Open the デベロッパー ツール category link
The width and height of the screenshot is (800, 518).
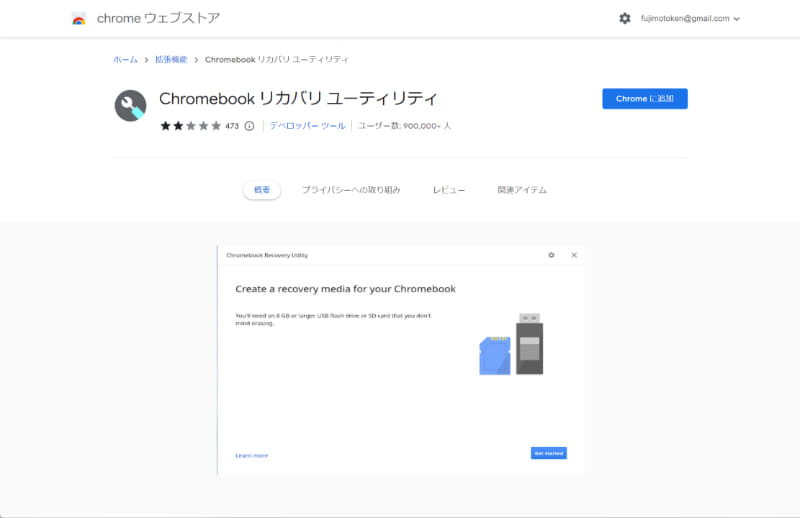pos(308,126)
